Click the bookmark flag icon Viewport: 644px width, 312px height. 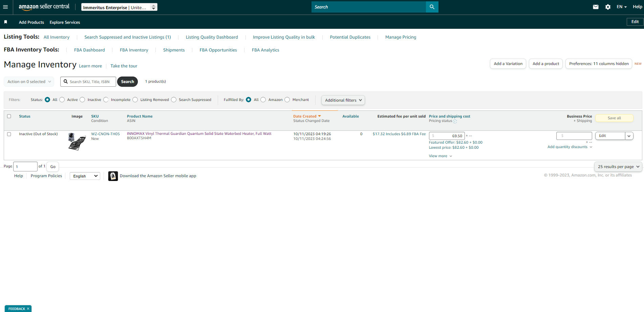click(x=5, y=22)
